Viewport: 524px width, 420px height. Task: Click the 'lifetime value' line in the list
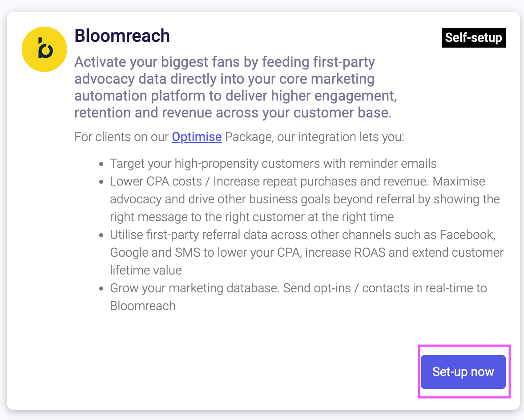click(x=146, y=270)
